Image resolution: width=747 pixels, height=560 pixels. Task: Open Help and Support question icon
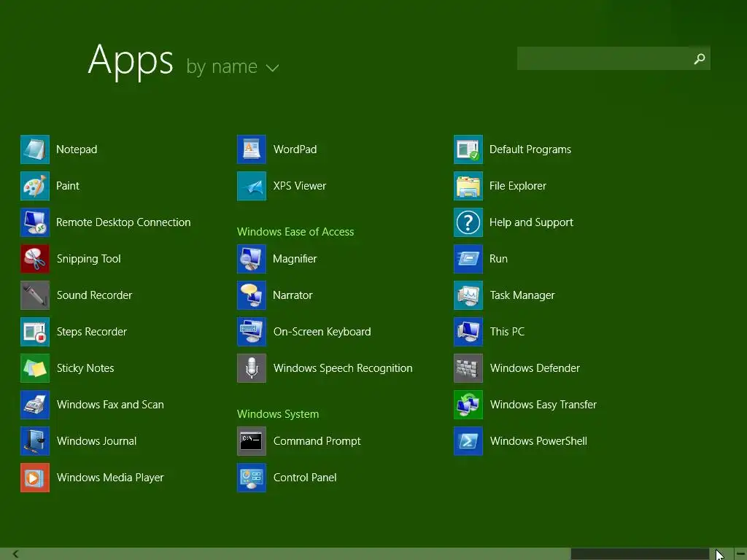(468, 222)
